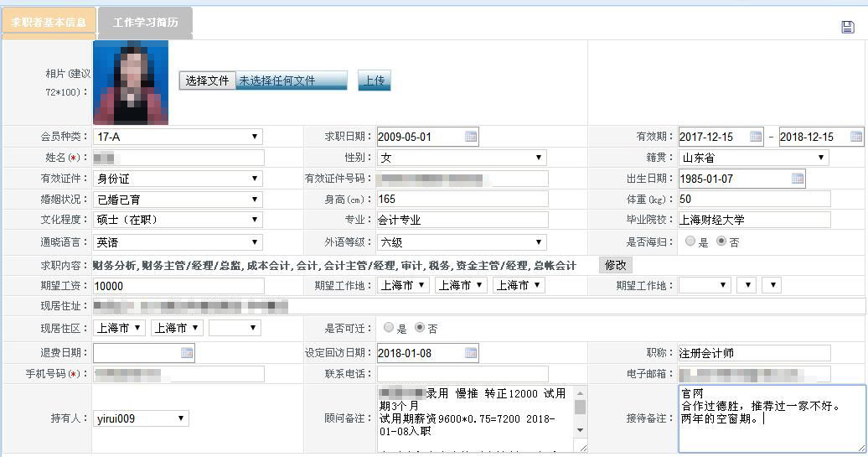Click the 期望工资 input field

click(x=178, y=286)
